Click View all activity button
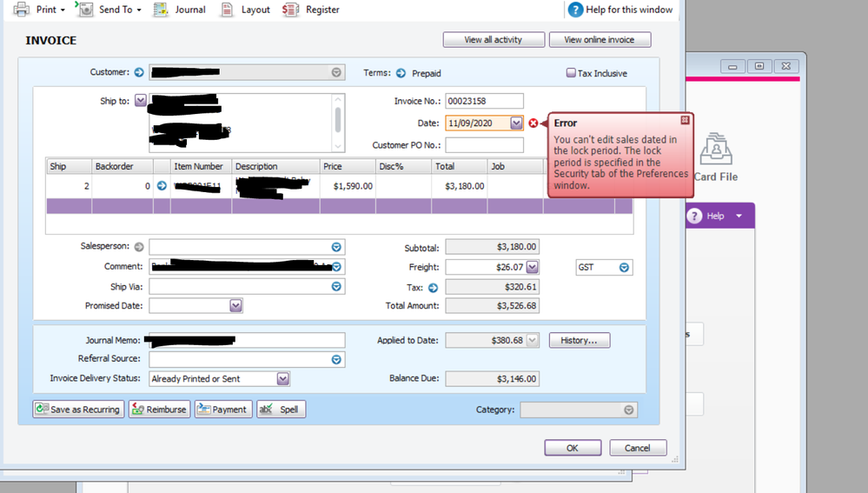Screen dimensions: 868x493 point(494,40)
